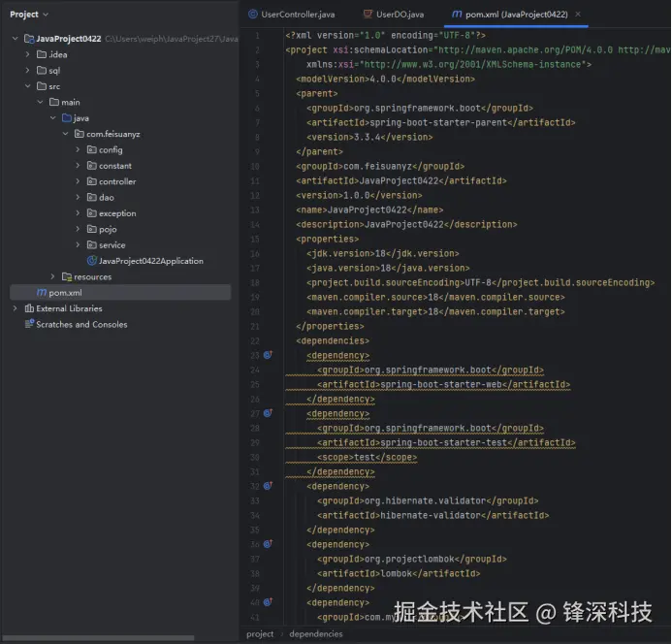Open the Project view dropdown
The width and height of the screenshot is (672, 644).
[29, 15]
